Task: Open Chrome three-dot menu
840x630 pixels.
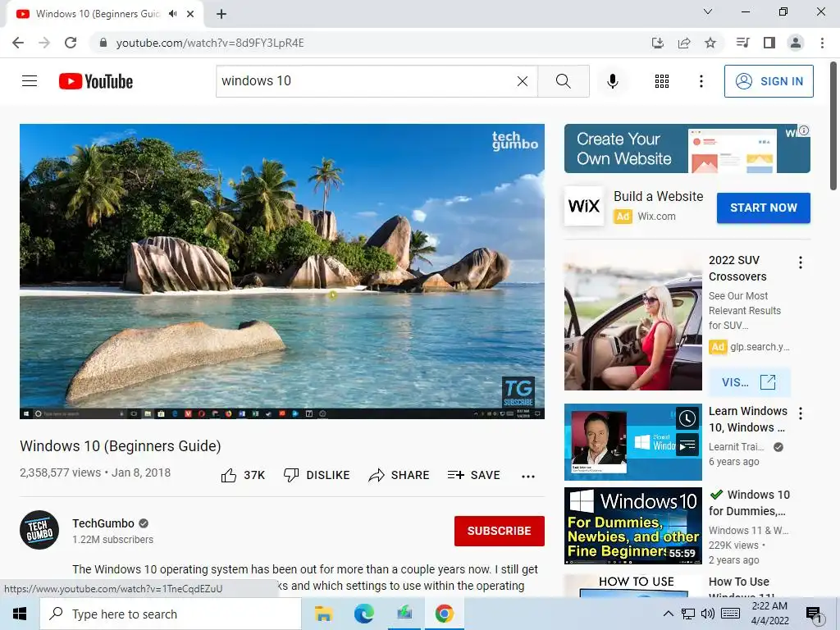Action: point(822,43)
